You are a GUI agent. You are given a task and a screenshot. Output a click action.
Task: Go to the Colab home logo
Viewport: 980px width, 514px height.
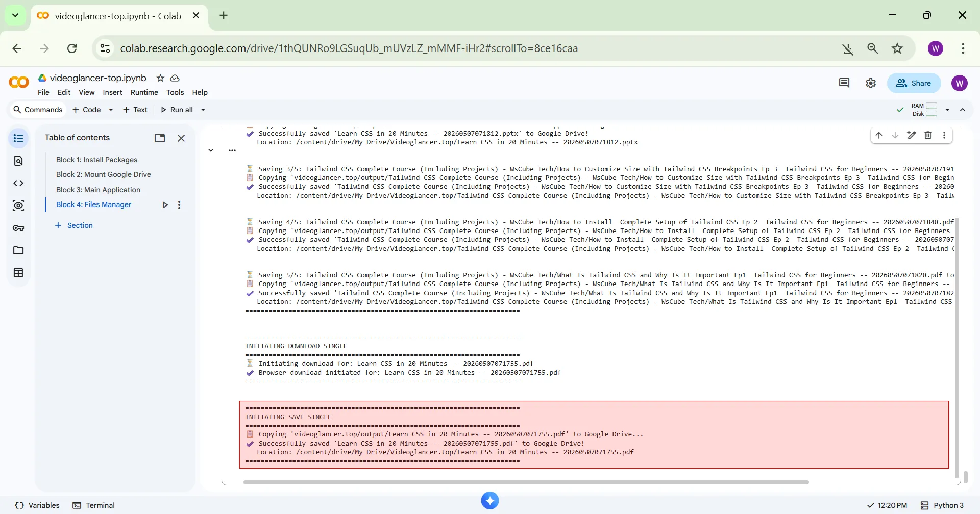[x=19, y=83]
